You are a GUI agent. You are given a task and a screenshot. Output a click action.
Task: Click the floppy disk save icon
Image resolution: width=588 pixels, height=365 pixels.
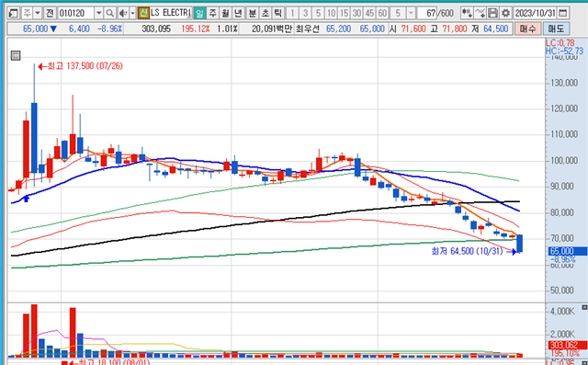pyautogui.click(x=492, y=14)
